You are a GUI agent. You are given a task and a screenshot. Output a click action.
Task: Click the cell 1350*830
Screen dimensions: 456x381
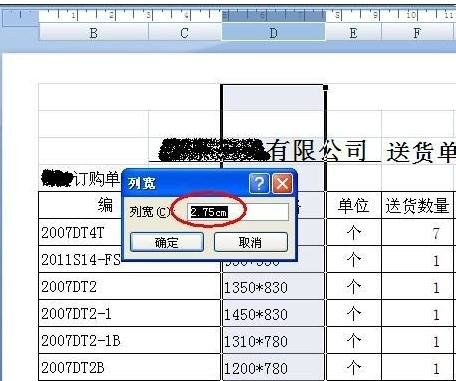click(x=273, y=287)
